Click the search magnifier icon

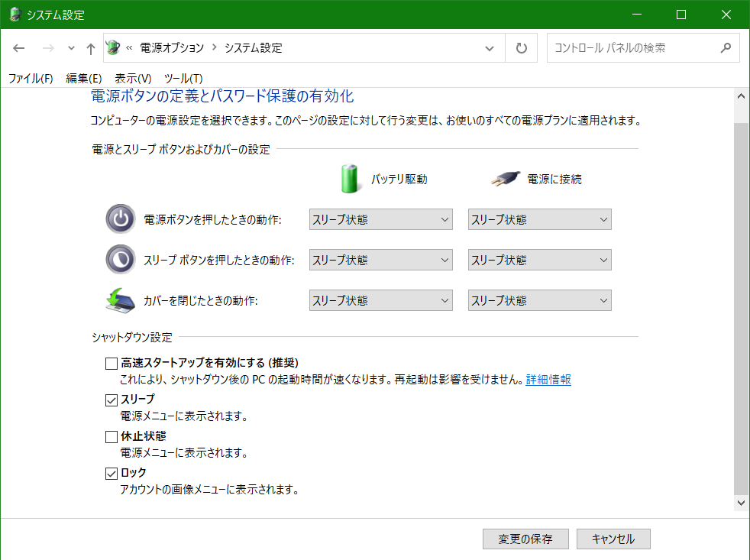pos(726,48)
